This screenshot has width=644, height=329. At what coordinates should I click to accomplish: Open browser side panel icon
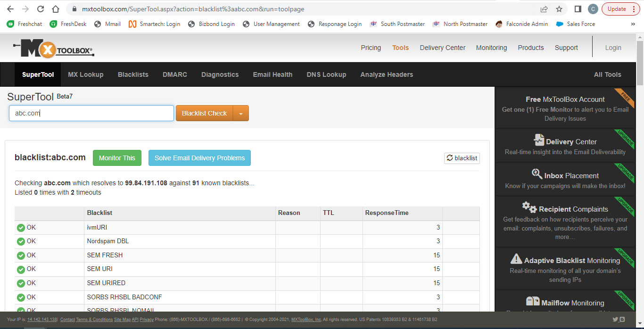click(578, 9)
